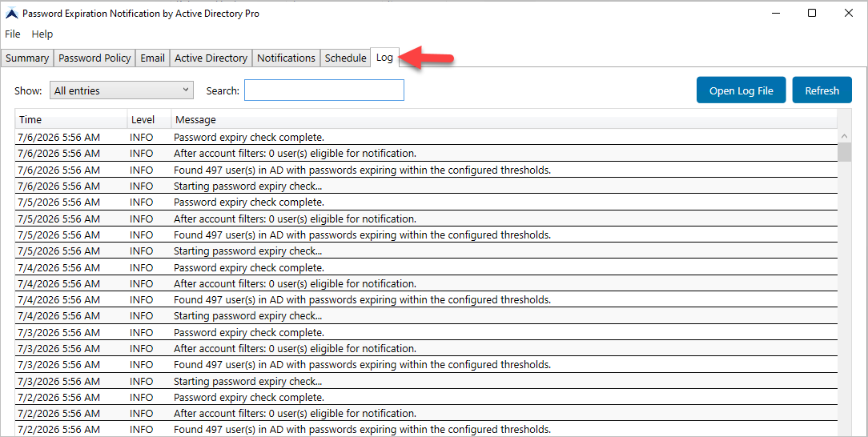Screen dimensions: 868x437
Task: Expand the Show 'All entries' dropdown
Action: (122, 90)
